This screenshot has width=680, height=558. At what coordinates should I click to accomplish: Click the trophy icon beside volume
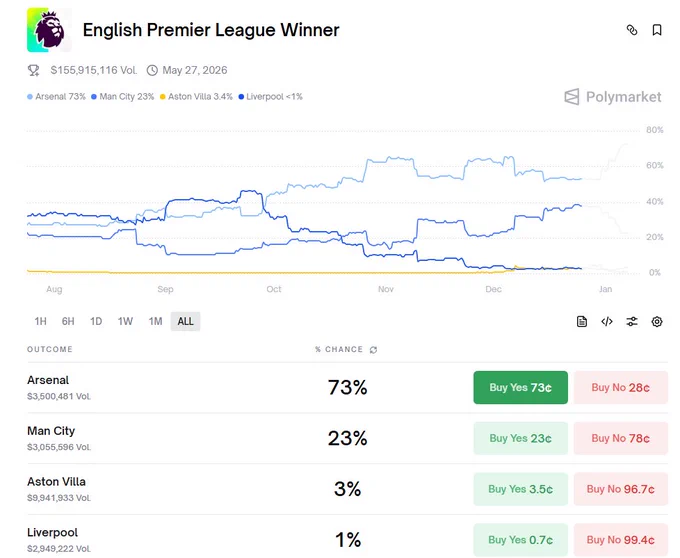pyautogui.click(x=33, y=70)
